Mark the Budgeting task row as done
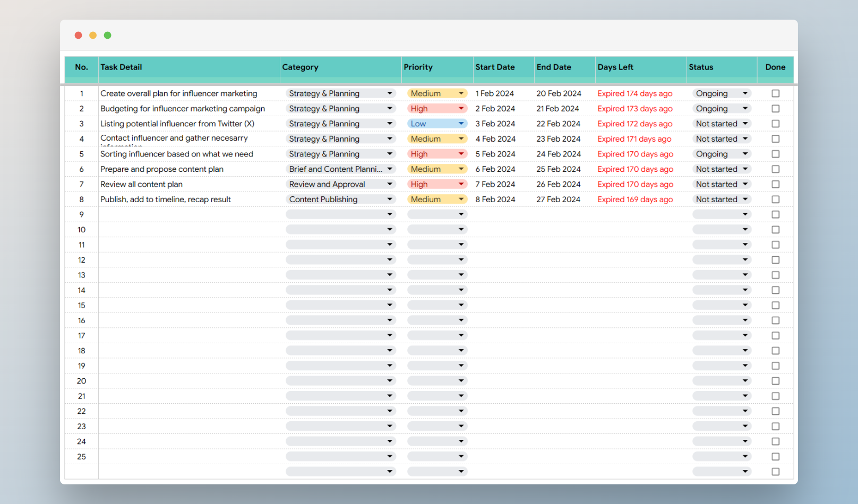This screenshot has width=858, height=504. click(775, 109)
